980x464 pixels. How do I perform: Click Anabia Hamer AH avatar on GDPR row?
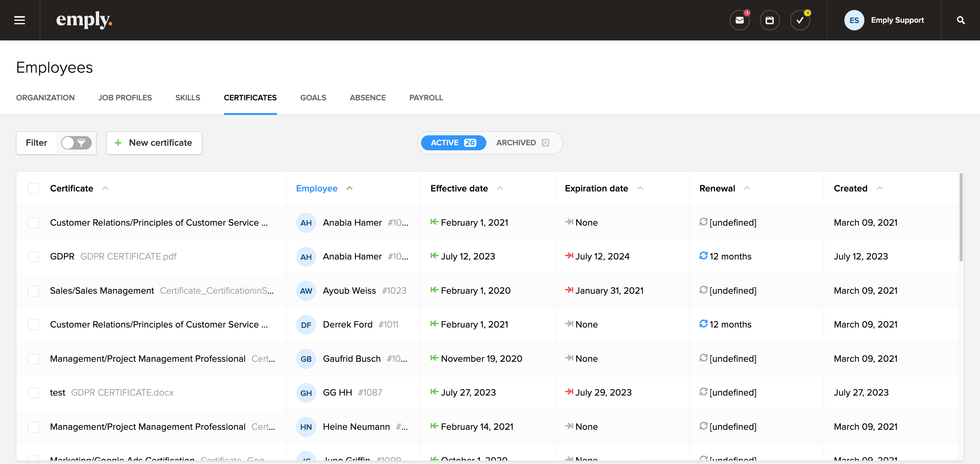click(306, 257)
